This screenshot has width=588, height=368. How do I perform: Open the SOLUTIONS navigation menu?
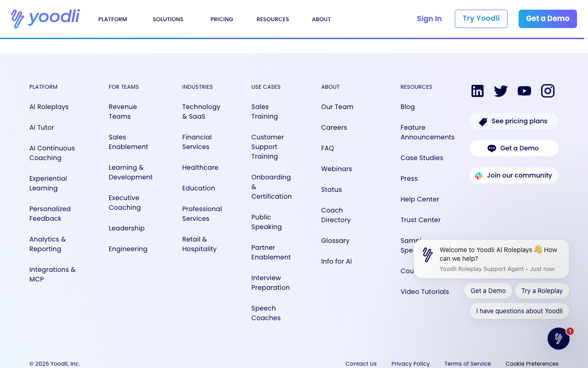tap(168, 19)
